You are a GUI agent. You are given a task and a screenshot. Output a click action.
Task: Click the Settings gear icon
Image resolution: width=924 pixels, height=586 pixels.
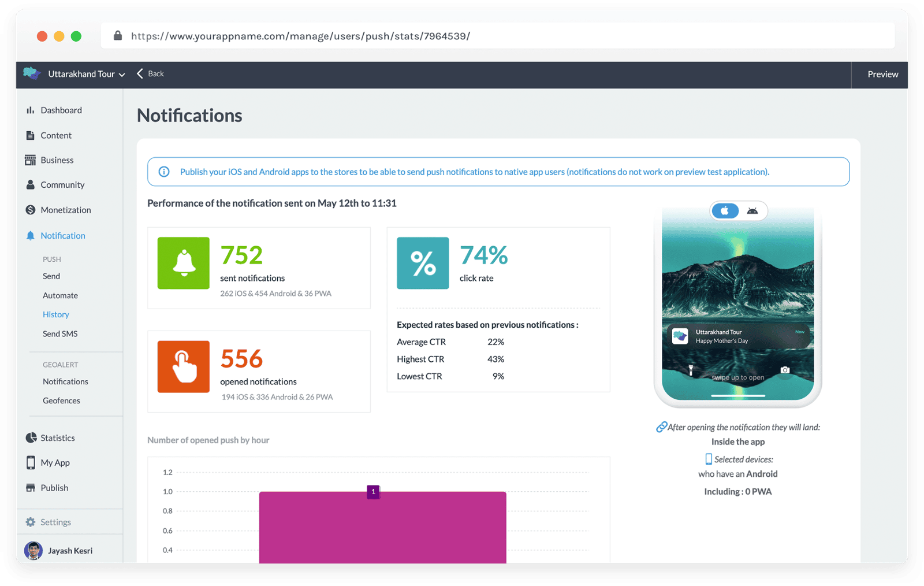[31, 522]
